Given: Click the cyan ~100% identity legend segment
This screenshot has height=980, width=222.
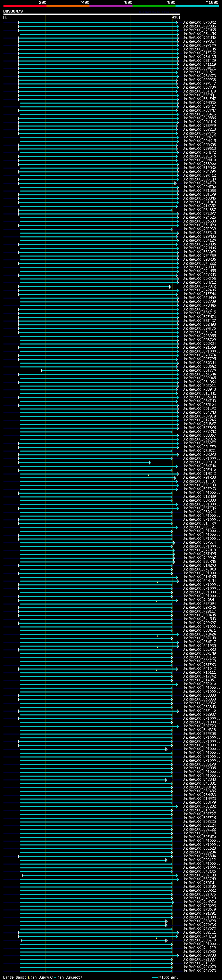Looking at the screenshot, I should click(197, 6).
